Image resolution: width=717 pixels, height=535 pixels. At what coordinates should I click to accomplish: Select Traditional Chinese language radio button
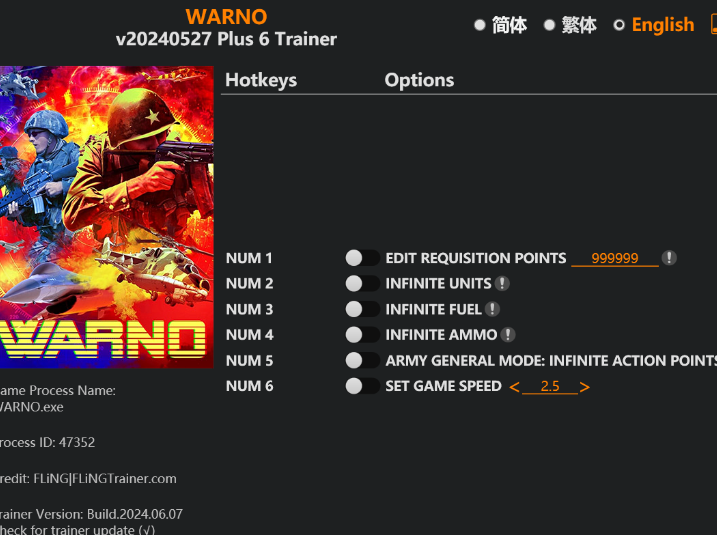[549, 25]
